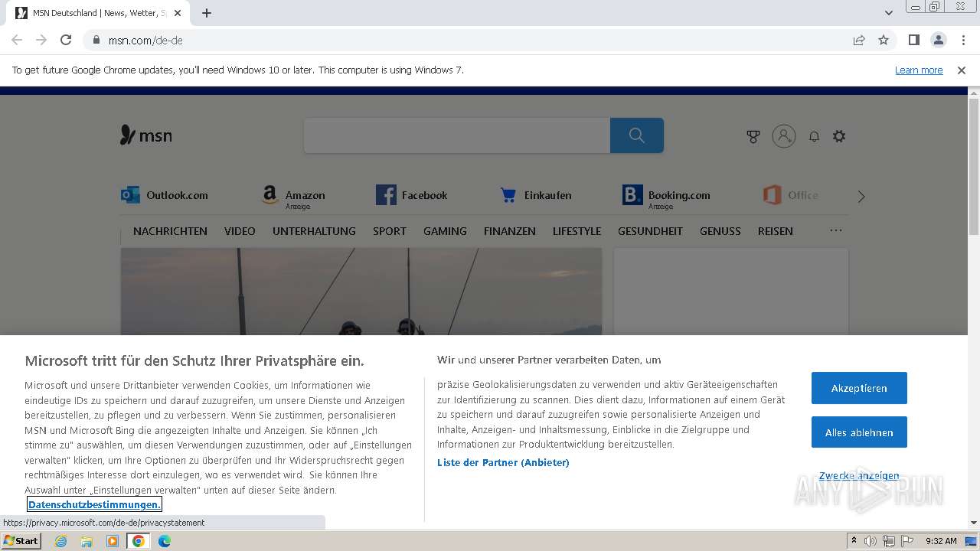The image size is (980, 551).
Task: Open volume control in system tray
Action: click(x=871, y=541)
